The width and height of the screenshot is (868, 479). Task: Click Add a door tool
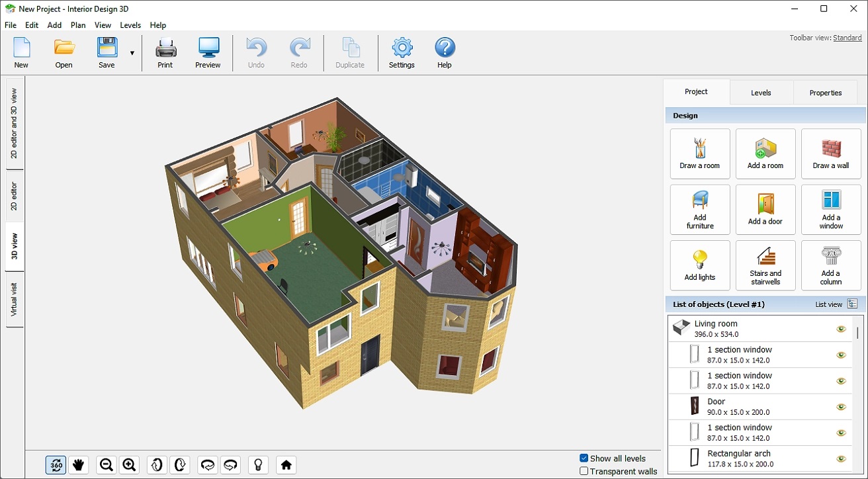click(765, 210)
